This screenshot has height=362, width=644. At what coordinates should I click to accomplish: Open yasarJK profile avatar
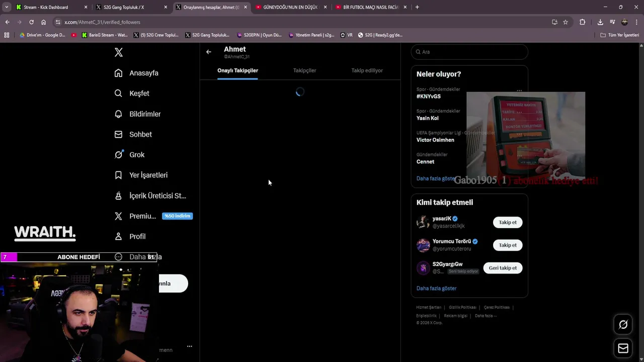coord(423,222)
